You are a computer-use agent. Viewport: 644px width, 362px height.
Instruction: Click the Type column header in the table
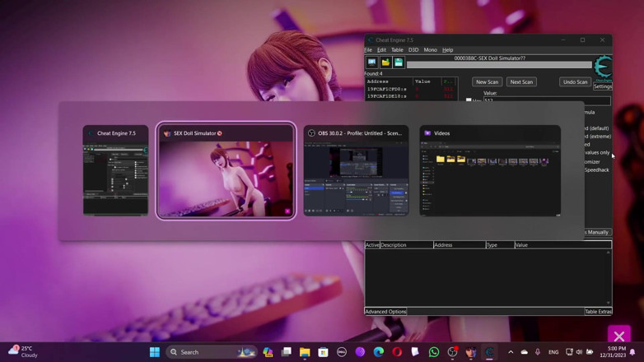pyautogui.click(x=500, y=245)
